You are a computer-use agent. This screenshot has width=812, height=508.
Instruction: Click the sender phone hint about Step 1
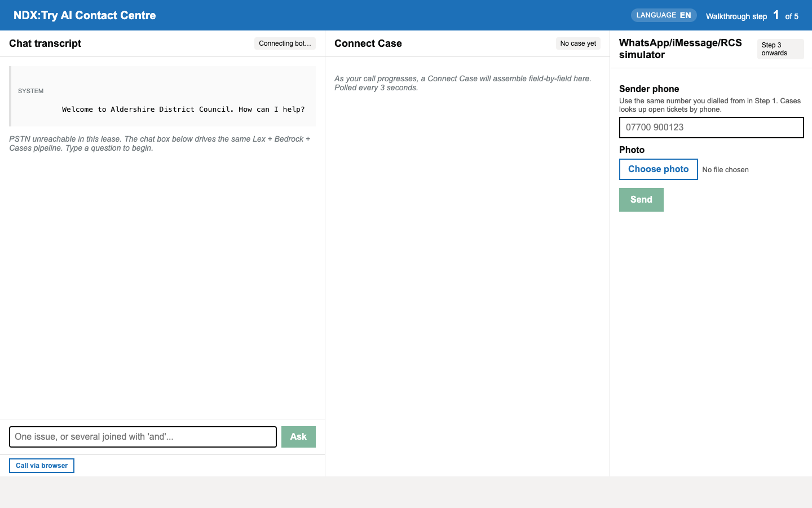pyautogui.click(x=710, y=105)
